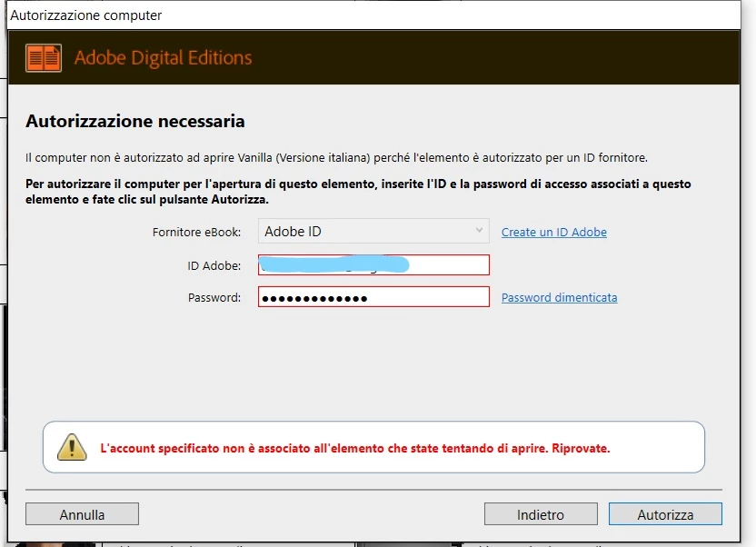
Task: Click the 'Autorizzazione computer' window title
Action: tap(85, 15)
